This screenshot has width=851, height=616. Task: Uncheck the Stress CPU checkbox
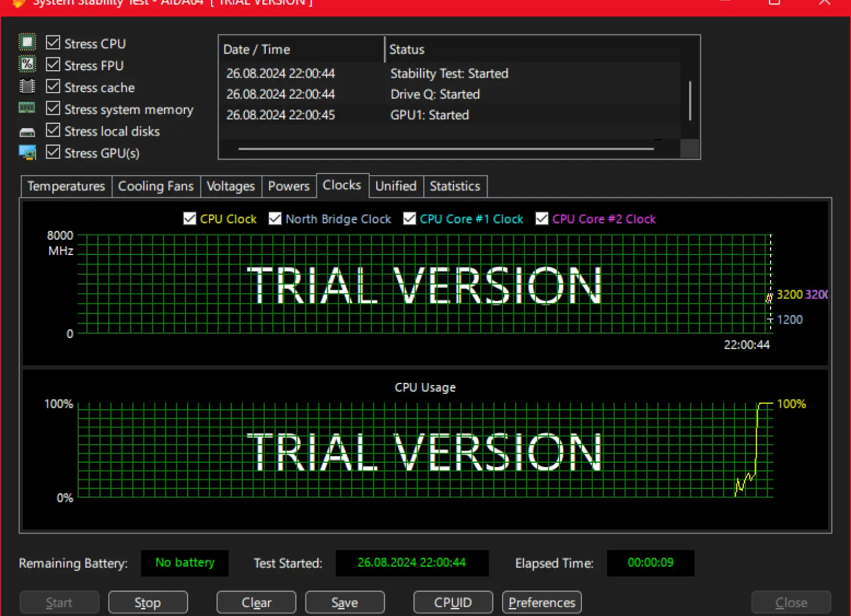pyautogui.click(x=53, y=42)
